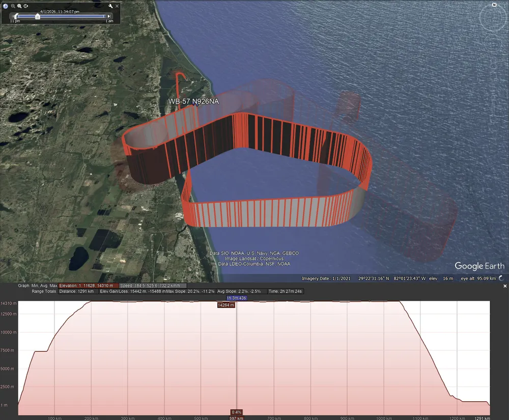Click the 14264 m elevation marker
The height and width of the screenshot is (420, 509).
coord(225,305)
